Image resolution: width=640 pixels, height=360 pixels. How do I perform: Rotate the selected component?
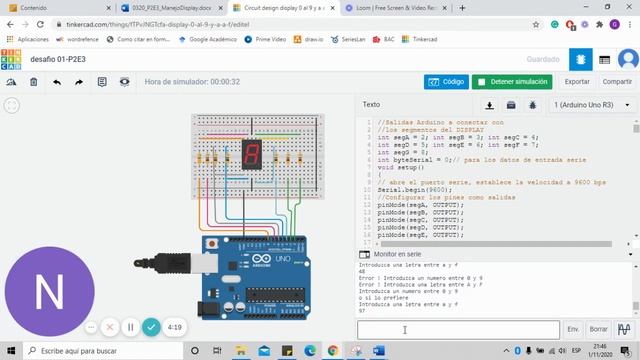[x=11, y=82]
